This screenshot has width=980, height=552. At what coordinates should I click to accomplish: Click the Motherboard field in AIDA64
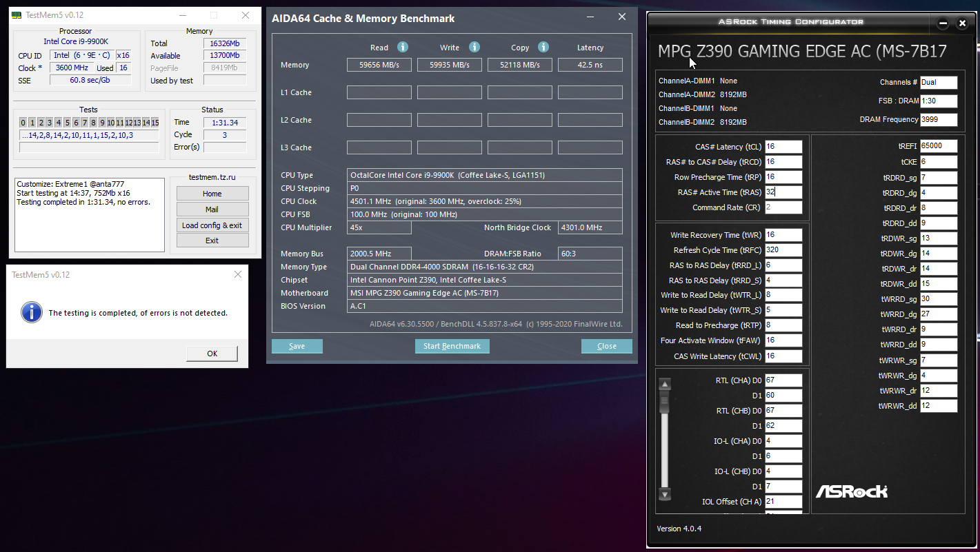485,293
